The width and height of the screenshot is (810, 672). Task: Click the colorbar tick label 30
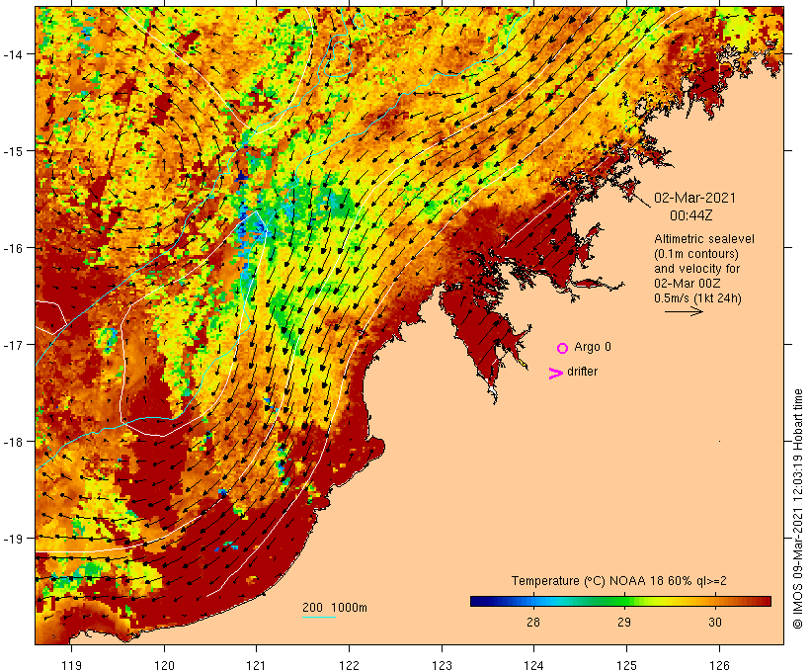715,622
